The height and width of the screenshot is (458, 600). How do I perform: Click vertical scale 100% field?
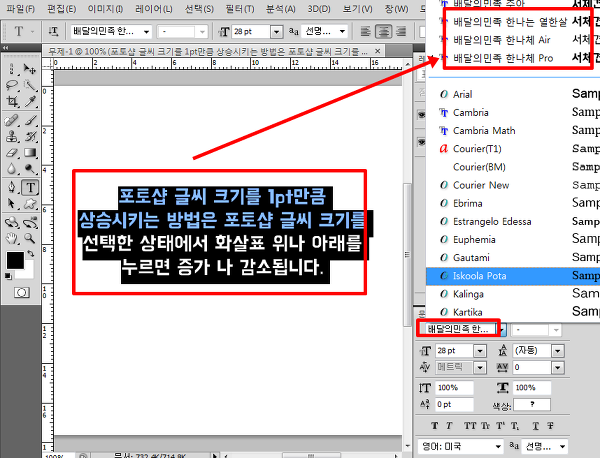pos(454,388)
